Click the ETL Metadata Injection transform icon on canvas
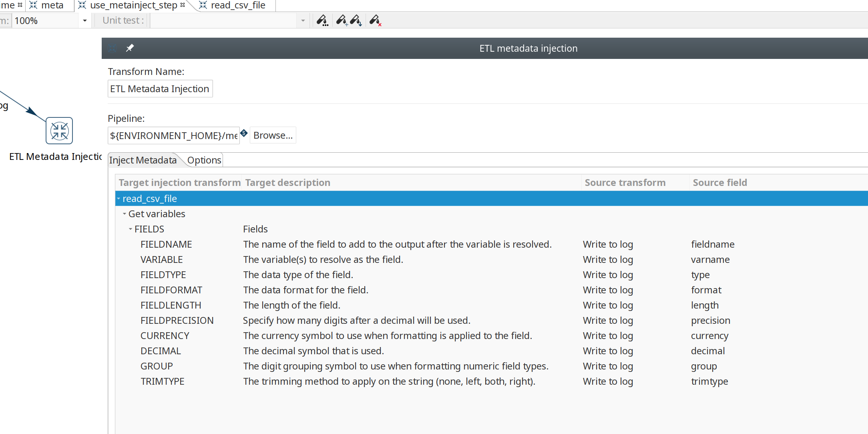The height and width of the screenshot is (434, 868). [x=59, y=131]
